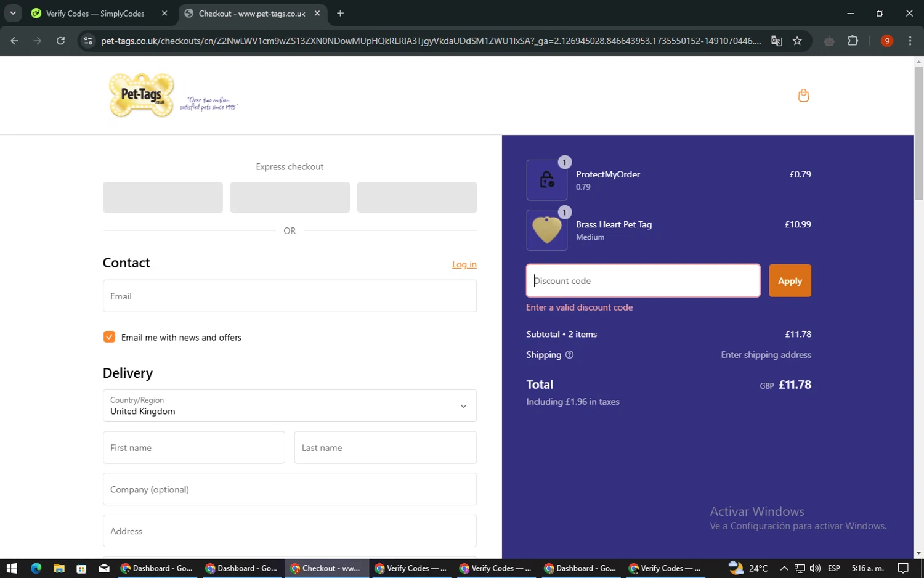Show hidden system tray icons
The width and height of the screenshot is (924, 578).
784,568
